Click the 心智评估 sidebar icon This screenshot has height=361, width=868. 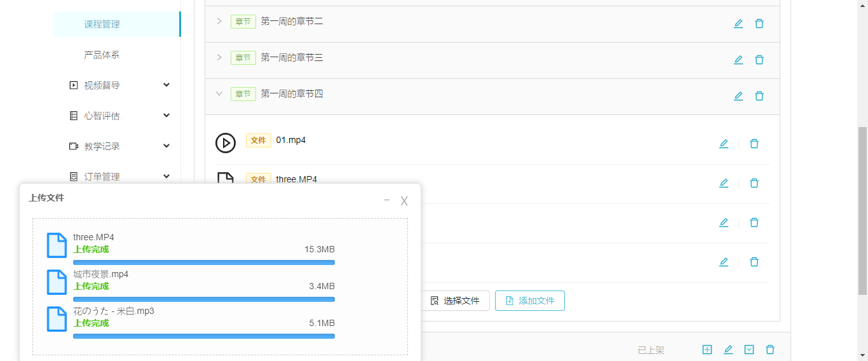tap(74, 116)
